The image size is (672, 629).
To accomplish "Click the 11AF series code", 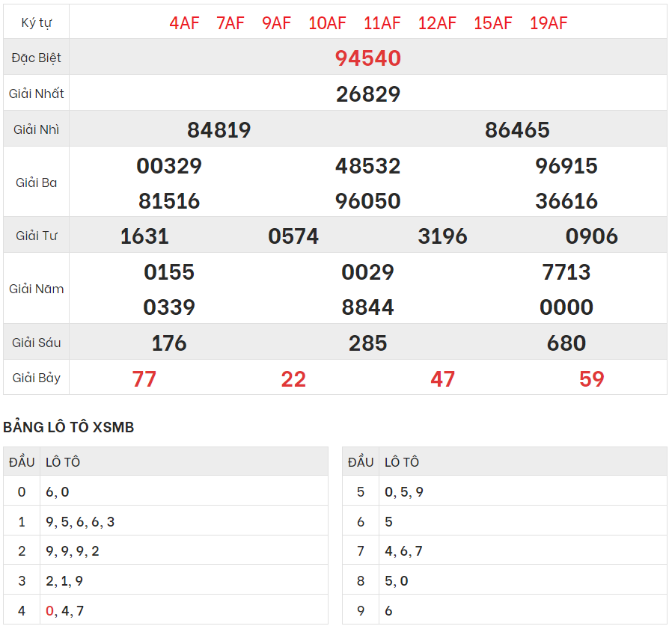I will [x=382, y=23].
